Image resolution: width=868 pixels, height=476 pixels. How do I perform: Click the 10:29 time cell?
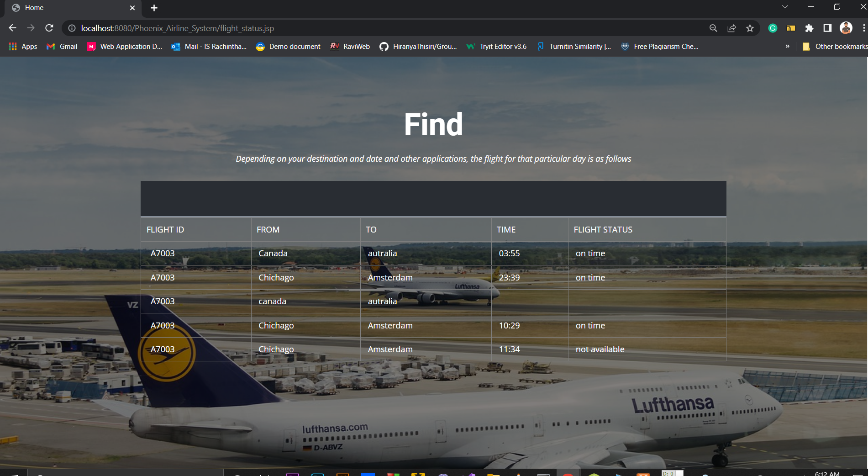click(x=509, y=325)
